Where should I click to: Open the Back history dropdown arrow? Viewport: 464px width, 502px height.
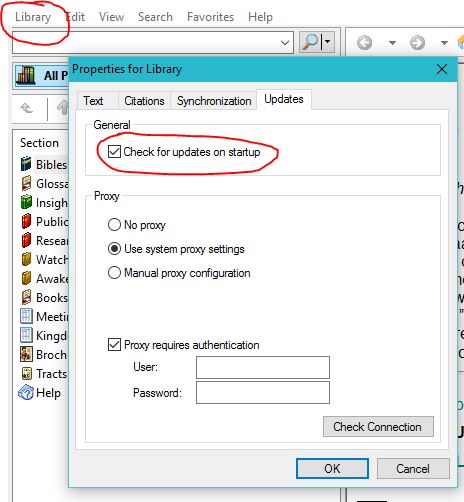tap(392, 43)
